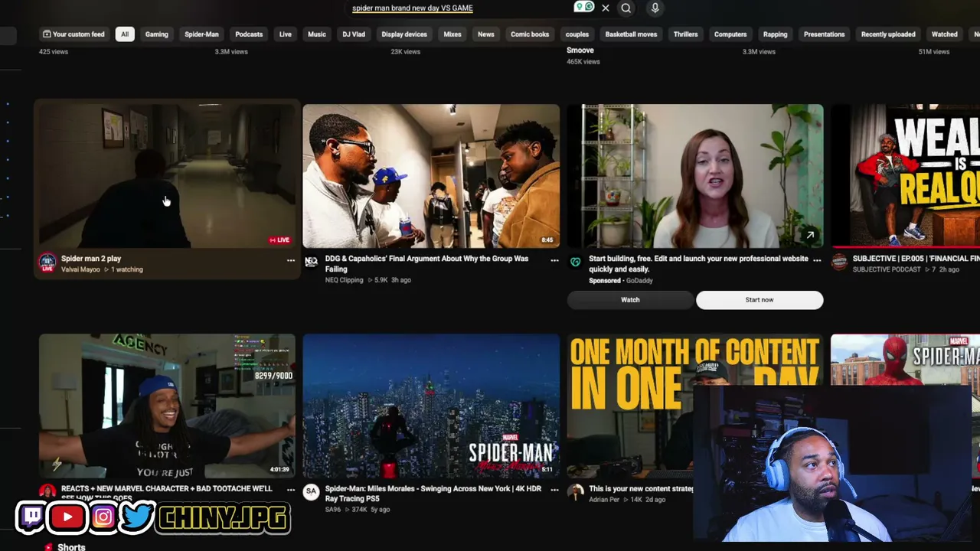The width and height of the screenshot is (980, 551).
Task: Select the All filter chip
Action: (x=125, y=34)
